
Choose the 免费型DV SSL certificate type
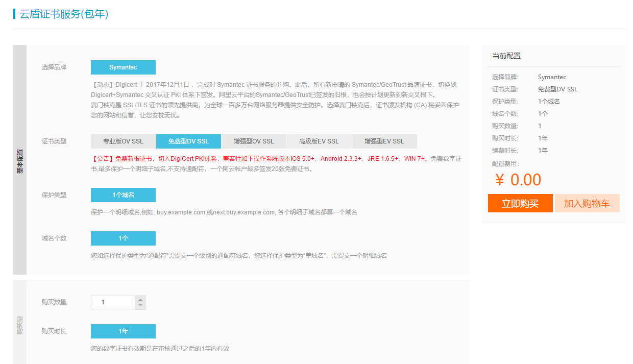point(188,141)
